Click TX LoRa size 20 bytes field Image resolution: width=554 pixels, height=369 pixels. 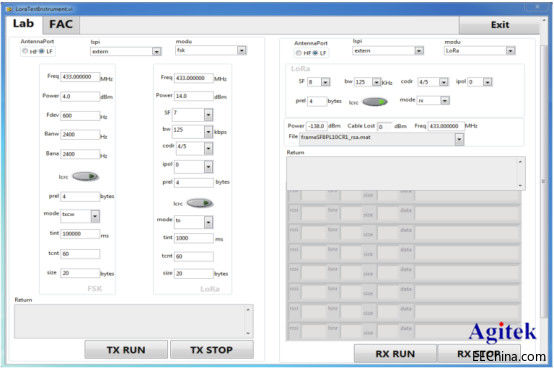(194, 273)
